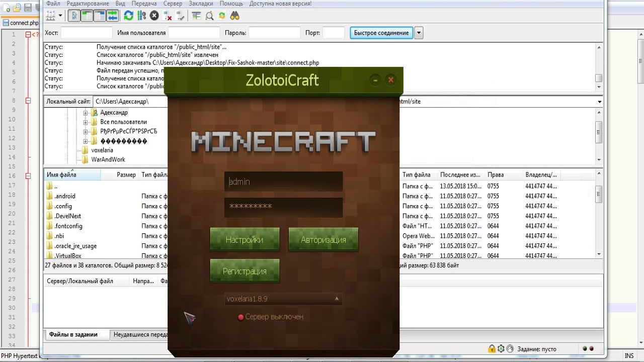Click the Порт input field

(333, 33)
